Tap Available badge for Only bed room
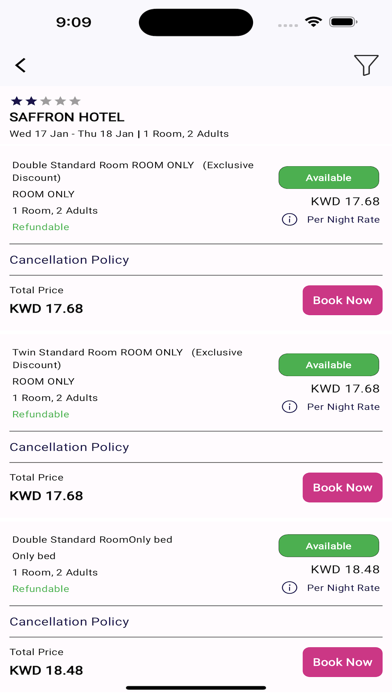The image size is (392, 696). pos(329,546)
